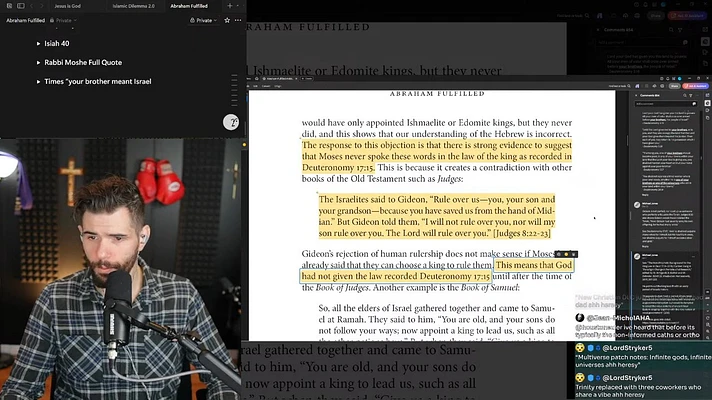Filter comments in the front Comments panel

691,95
